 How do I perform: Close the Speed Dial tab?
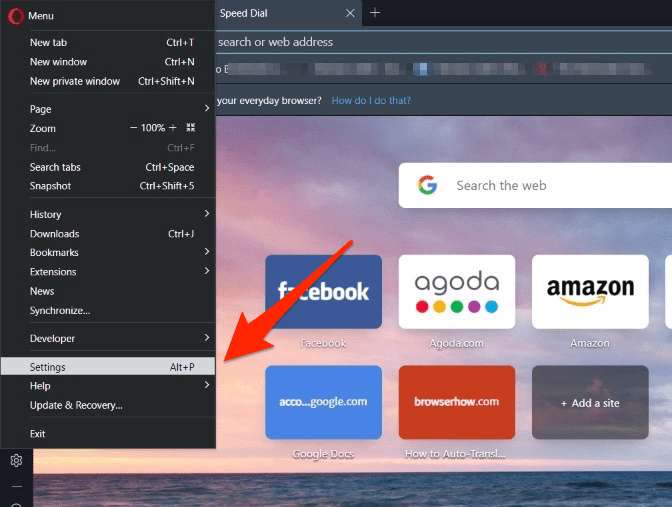click(x=350, y=14)
